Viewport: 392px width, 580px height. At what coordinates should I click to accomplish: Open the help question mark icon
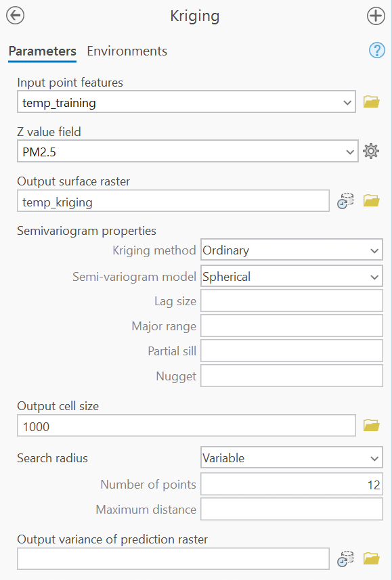377,50
